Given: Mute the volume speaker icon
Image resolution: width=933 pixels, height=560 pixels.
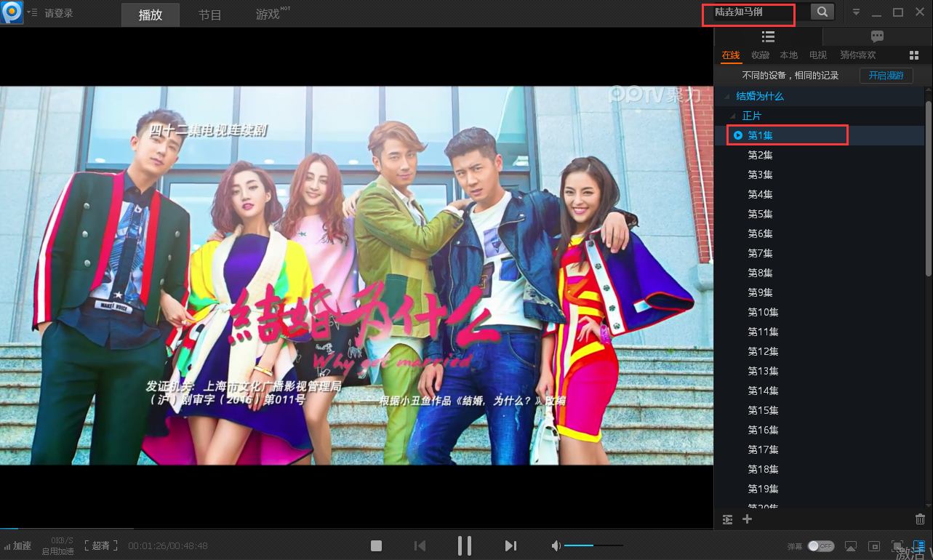Looking at the screenshot, I should coord(556,545).
